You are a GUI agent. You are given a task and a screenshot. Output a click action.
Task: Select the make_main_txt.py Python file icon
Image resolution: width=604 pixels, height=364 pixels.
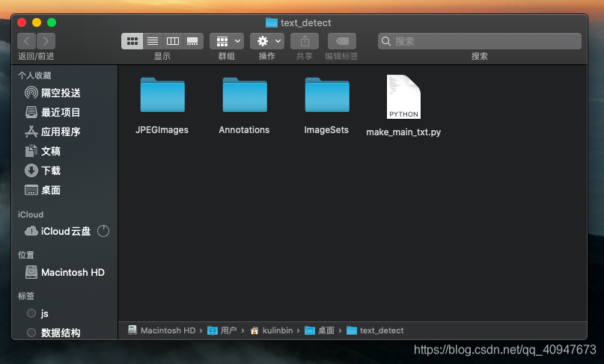coord(403,96)
